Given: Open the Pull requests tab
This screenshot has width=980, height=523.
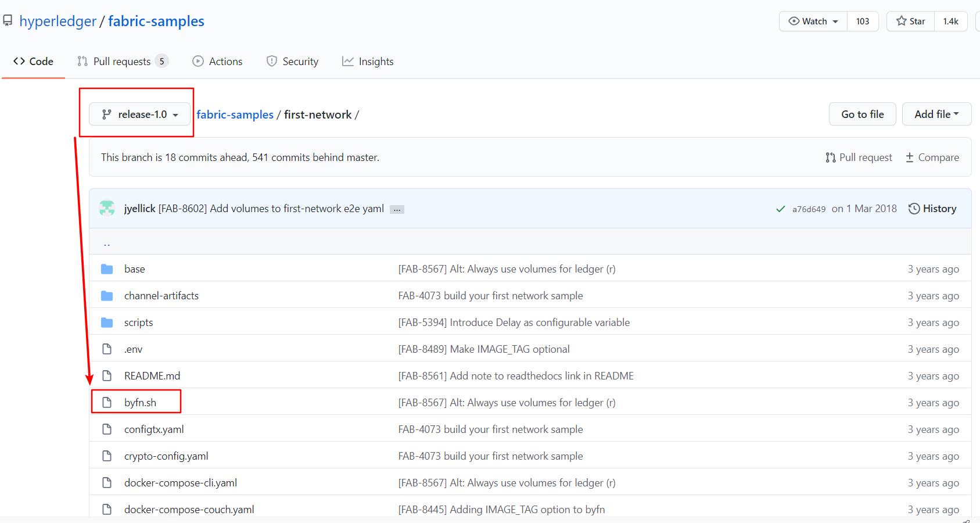Looking at the screenshot, I should [123, 62].
